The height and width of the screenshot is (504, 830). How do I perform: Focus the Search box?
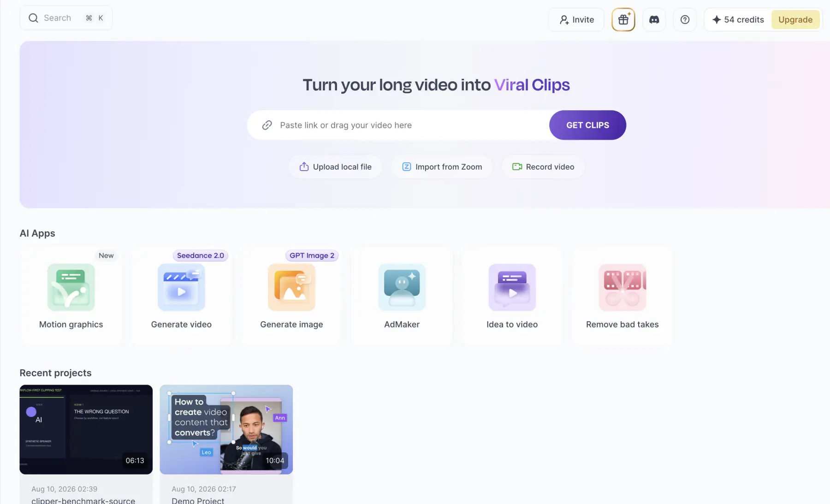tap(66, 18)
